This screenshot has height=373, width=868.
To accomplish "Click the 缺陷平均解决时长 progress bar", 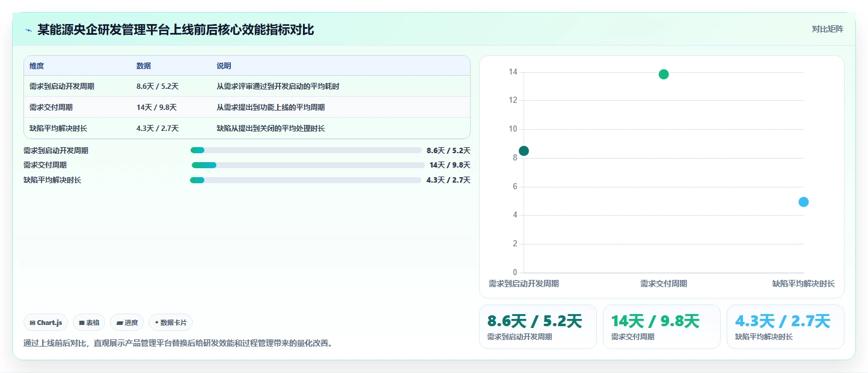I will 305,180.
